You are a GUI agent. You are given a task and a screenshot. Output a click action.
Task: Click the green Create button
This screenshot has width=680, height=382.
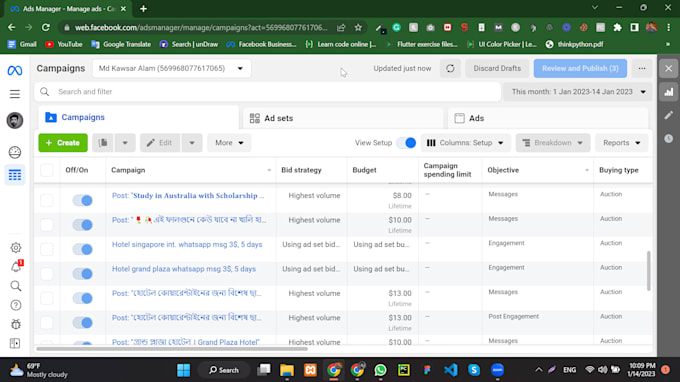click(x=63, y=143)
